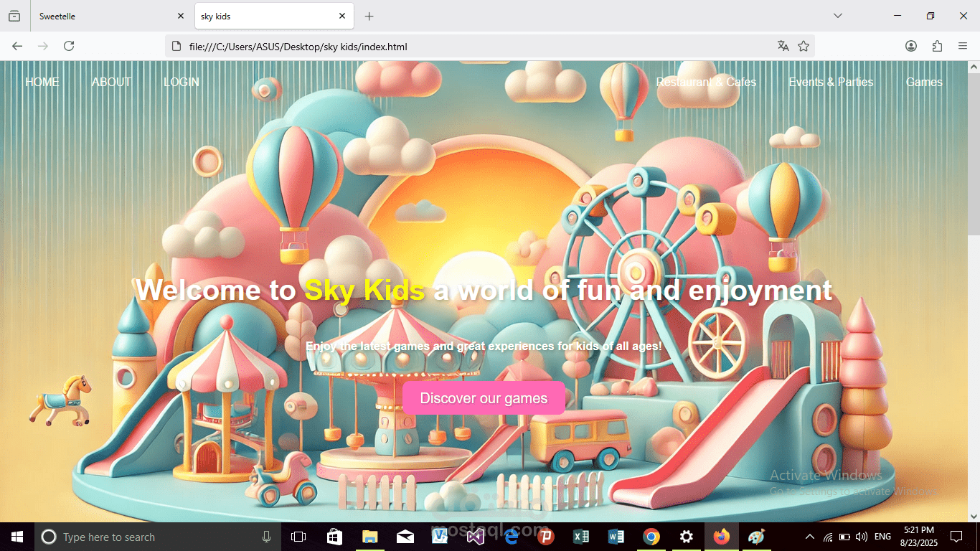Close the Sweetelle tab
The image size is (980, 551).
point(181,16)
